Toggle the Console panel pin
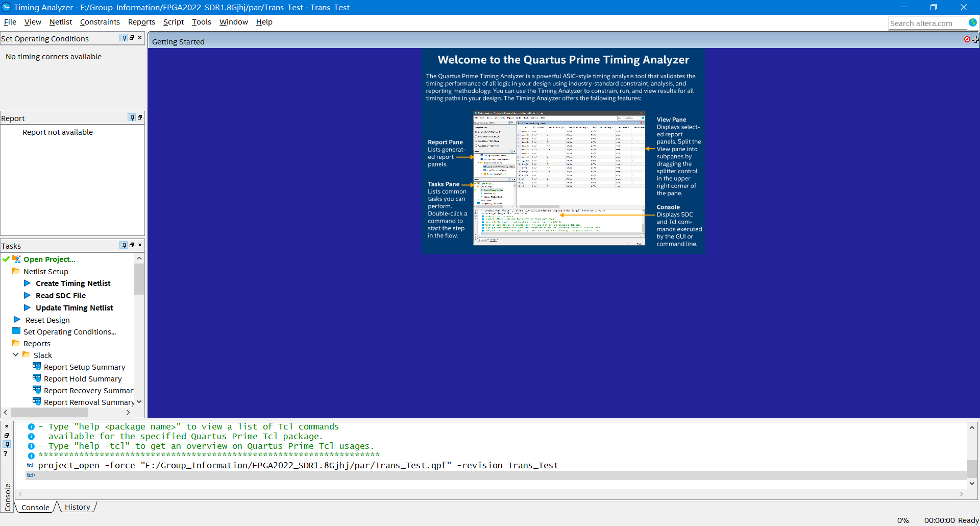The width and height of the screenshot is (980, 526). coord(7,444)
